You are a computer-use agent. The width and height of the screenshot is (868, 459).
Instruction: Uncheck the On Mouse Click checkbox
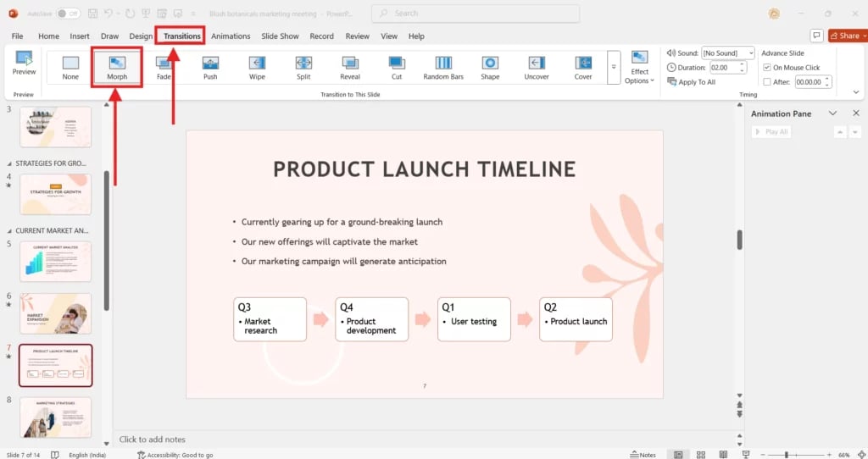click(x=767, y=68)
